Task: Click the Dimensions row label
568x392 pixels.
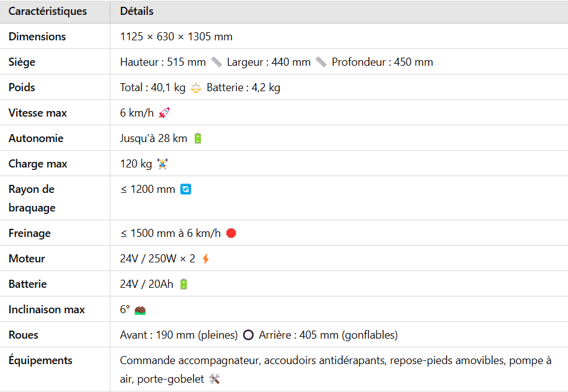Action: 37,37
